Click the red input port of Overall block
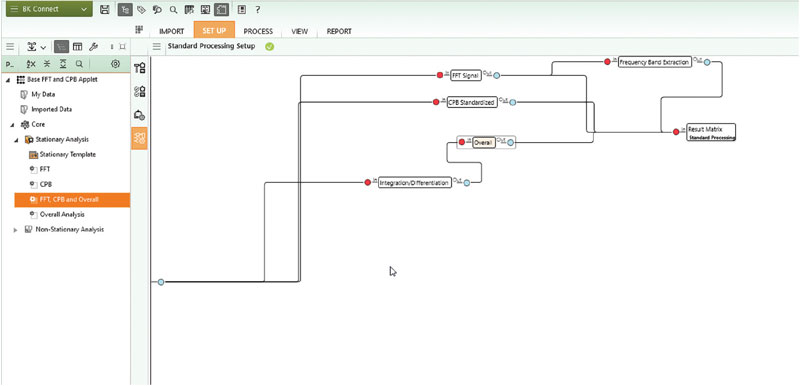 [462, 142]
